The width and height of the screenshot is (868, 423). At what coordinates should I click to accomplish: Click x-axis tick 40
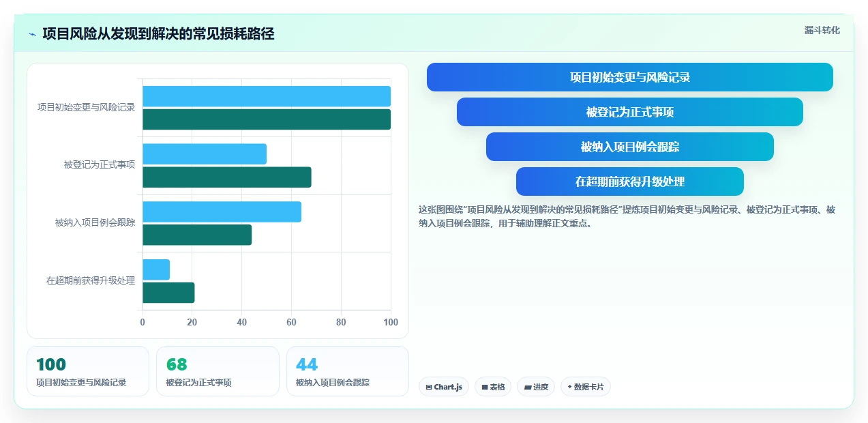point(242,322)
